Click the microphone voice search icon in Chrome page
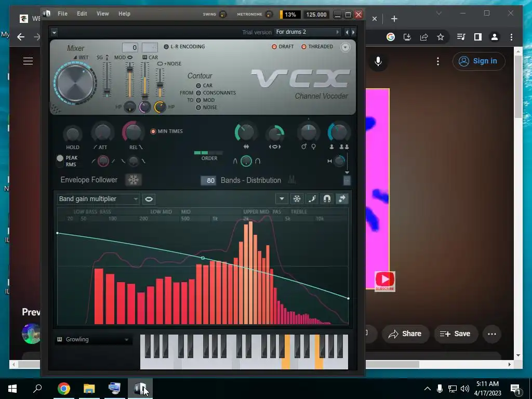Image resolution: width=532 pixels, height=399 pixels. [378, 61]
